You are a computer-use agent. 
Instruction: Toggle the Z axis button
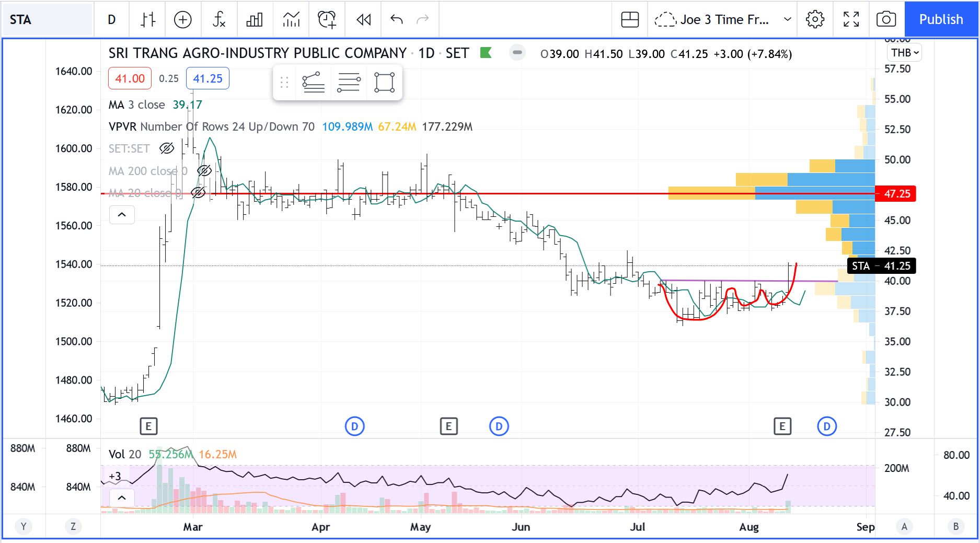tap(73, 526)
